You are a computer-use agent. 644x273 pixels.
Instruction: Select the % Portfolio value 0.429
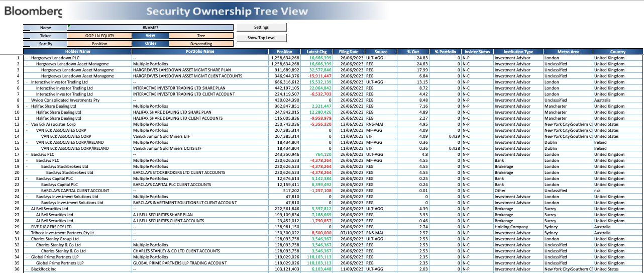point(445,136)
